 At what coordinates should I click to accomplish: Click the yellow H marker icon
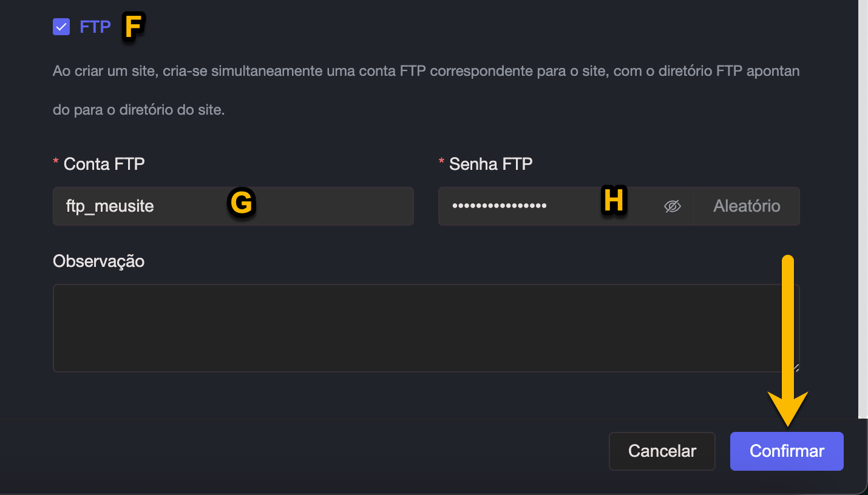click(x=614, y=201)
